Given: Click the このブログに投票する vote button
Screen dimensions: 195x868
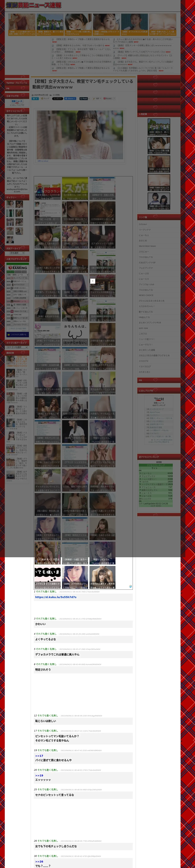Looking at the screenshot, I should tap(18, 335).
